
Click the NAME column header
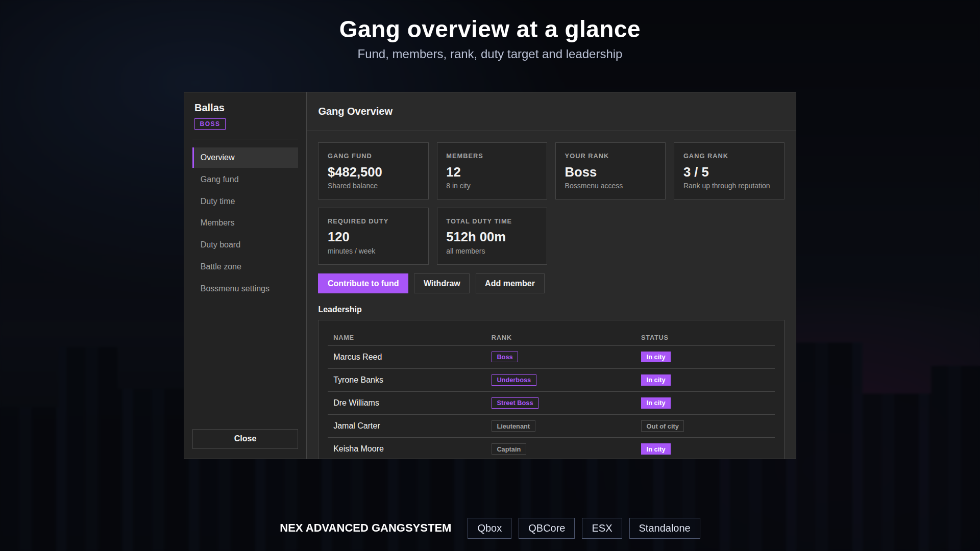[344, 338]
